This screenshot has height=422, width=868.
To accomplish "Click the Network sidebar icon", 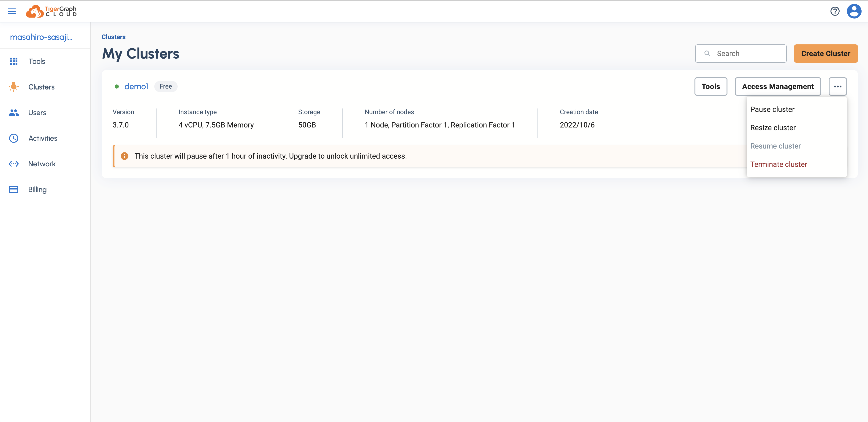I will (14, 164).
